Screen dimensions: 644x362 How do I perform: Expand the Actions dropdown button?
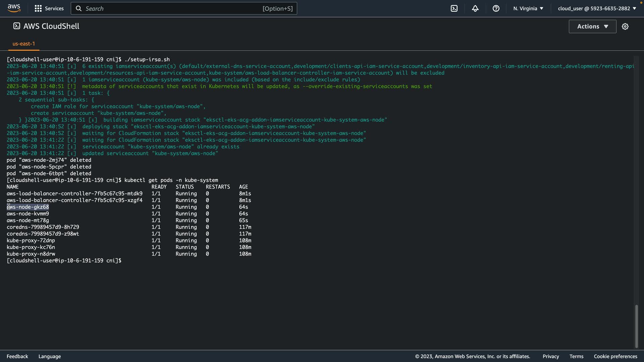pyautogui.click(x=592, y=26)
